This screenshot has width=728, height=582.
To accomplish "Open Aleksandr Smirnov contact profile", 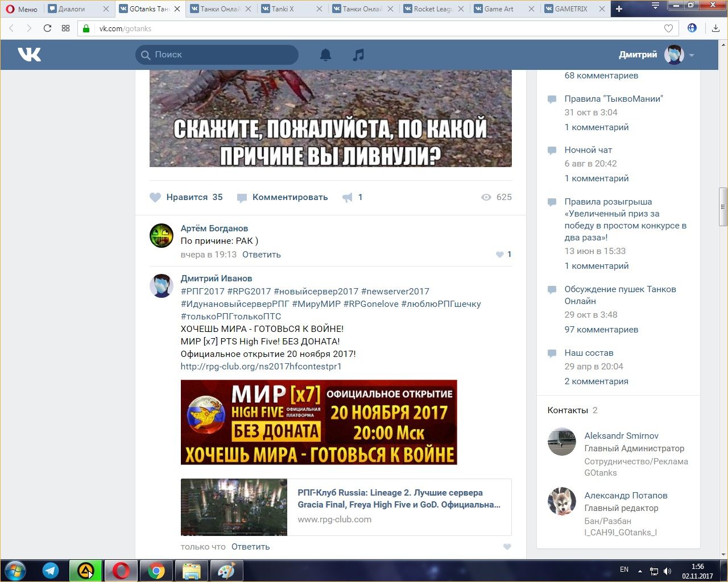I will coord(621,436).
